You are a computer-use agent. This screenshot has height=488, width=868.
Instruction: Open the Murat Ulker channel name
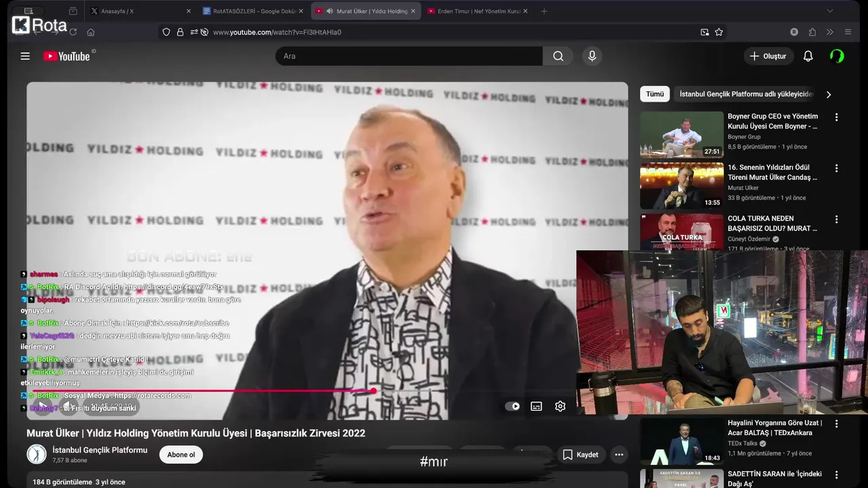pyautogui.click(x=743, y=188)
